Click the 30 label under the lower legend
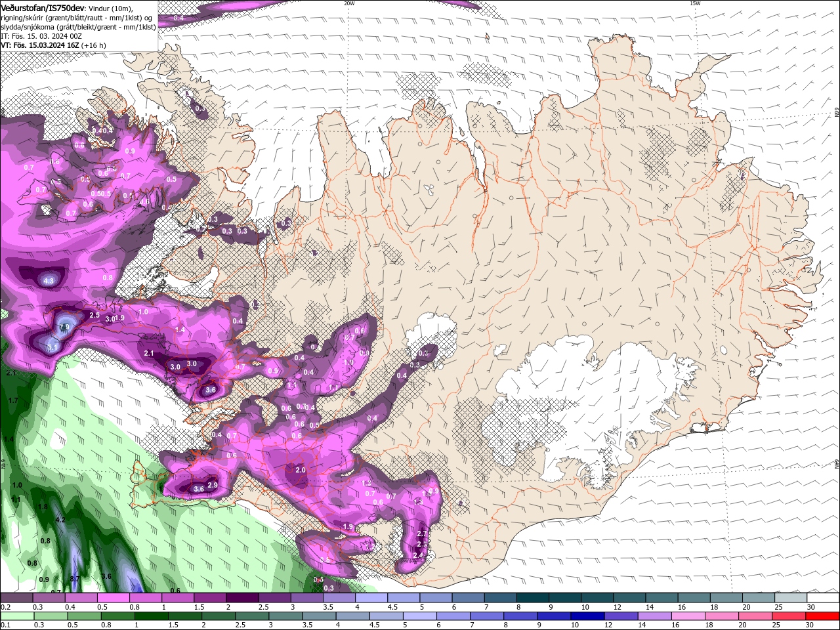 pyautogui.click(x=811, y=625)
